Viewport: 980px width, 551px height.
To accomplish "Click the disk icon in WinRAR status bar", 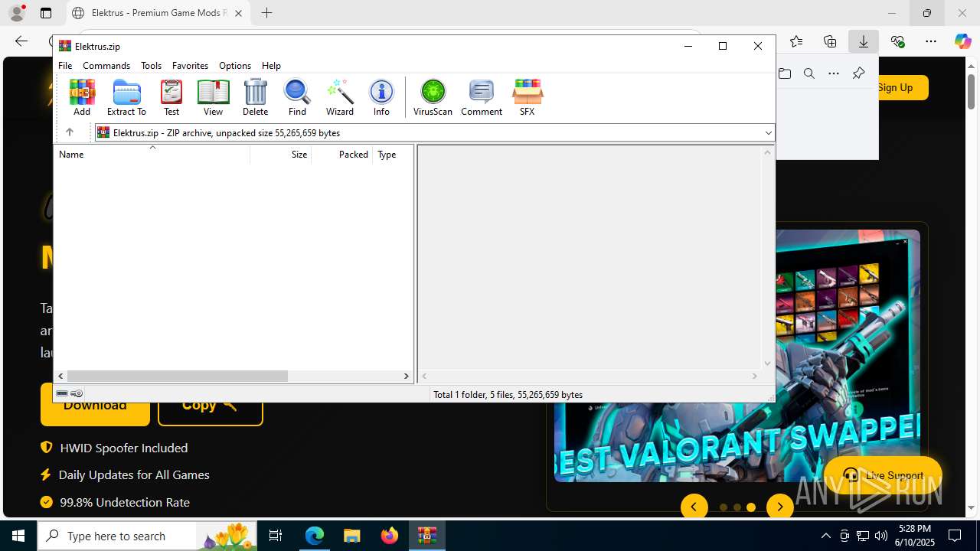I will 62,393.
